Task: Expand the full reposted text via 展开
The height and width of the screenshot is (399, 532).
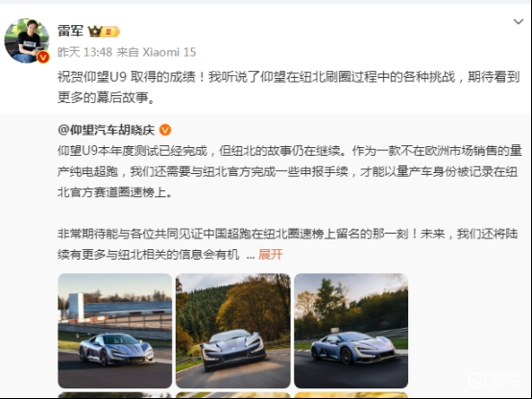Action: click(271, 254)
